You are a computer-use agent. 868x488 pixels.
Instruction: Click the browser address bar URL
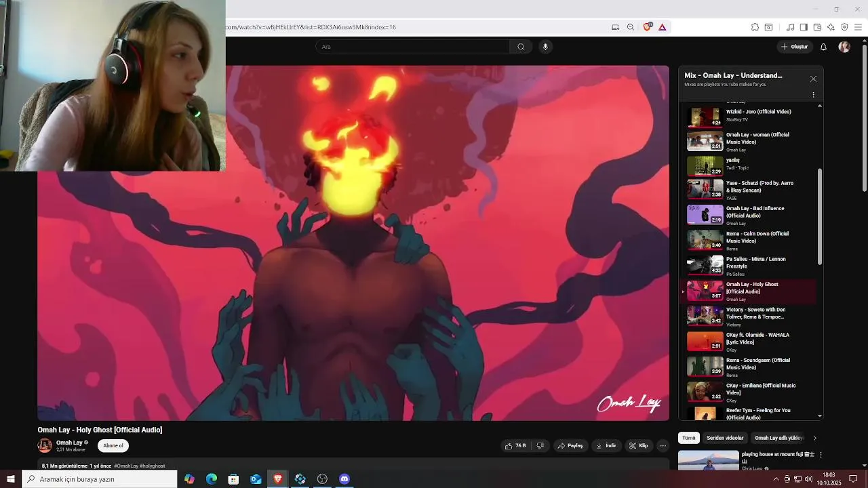[x=312, y=27]
